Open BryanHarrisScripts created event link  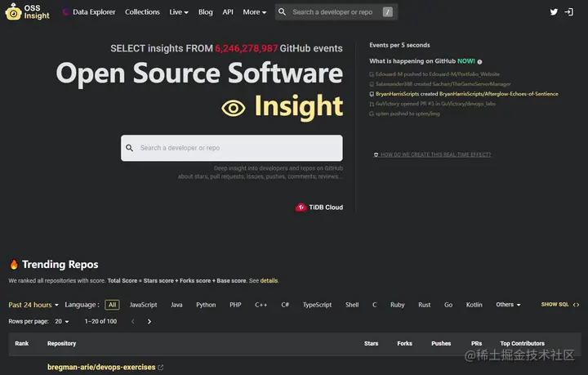pos(464,94)
